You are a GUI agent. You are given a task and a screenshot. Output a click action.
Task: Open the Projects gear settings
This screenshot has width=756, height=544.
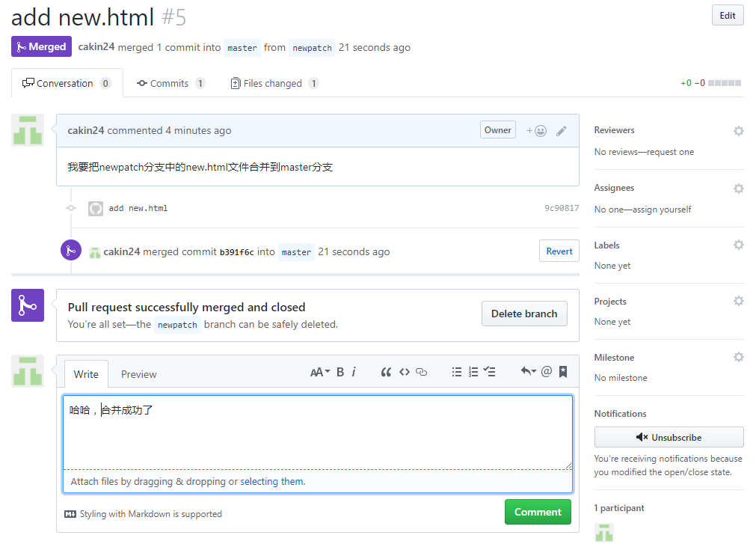pos(738,301)
